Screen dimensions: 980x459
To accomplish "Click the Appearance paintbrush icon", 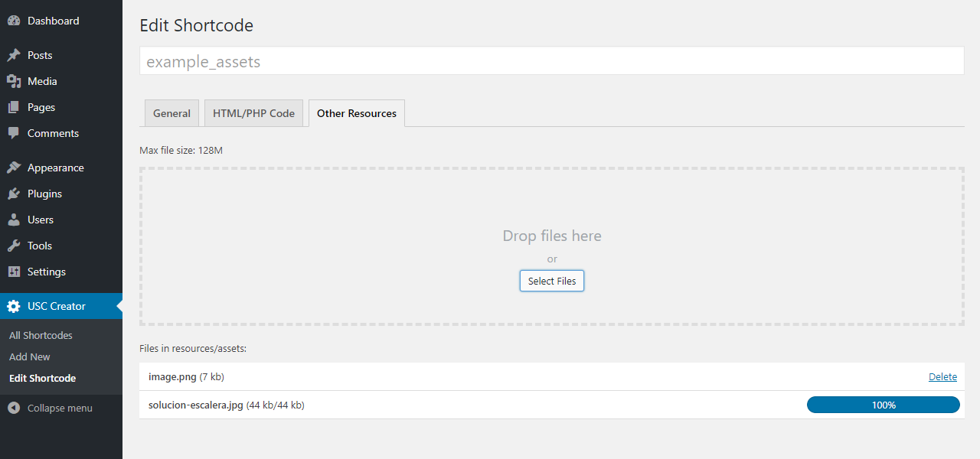I will tap(14, 168).
